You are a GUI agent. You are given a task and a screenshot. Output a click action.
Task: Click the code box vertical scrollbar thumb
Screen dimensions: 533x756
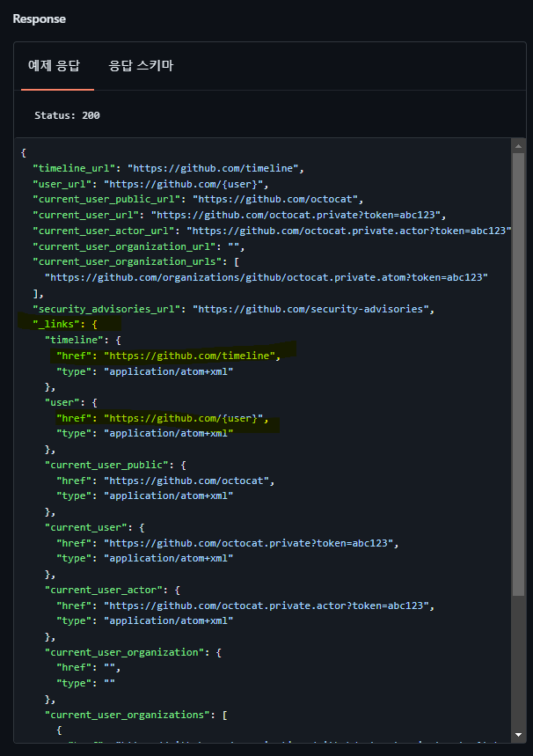pos(518,375)
